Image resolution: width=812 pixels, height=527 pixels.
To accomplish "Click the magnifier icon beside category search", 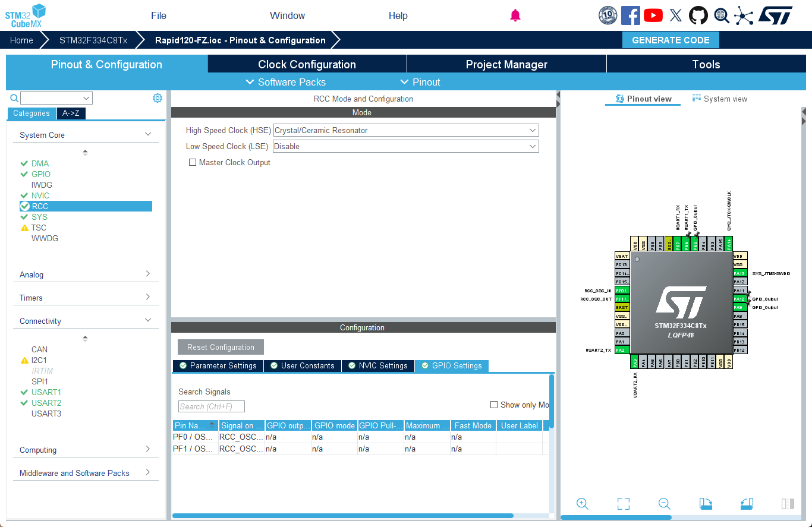I will point(14,98).
